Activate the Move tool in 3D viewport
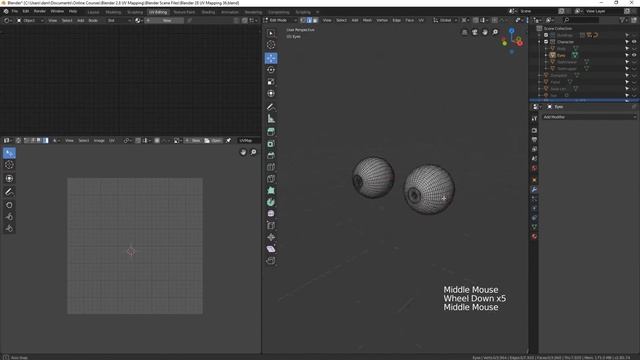Image resolution: width=640 pixels, height=360 pixels. [x=271, y=58]
